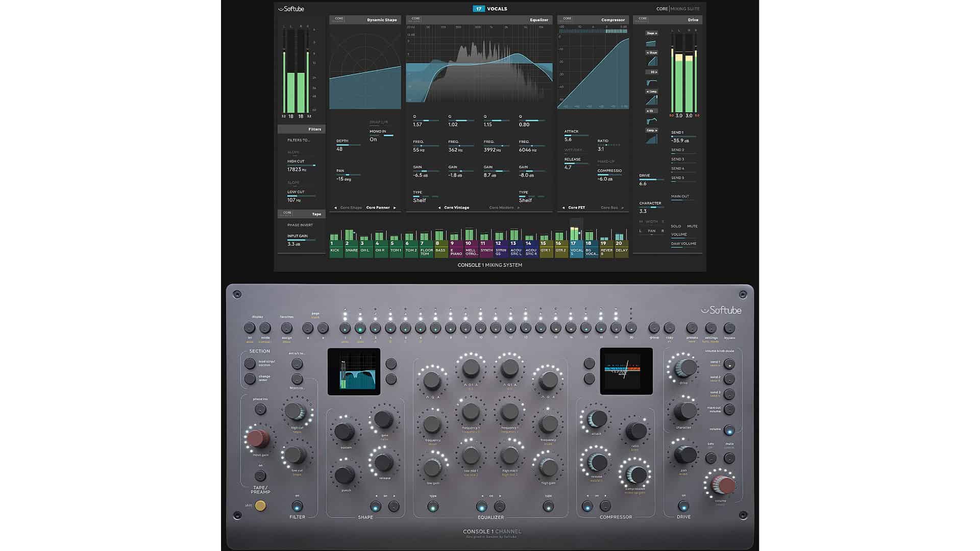Screen dimensions: 980x551
Task: Go to previous EQ model before Core Vintage
Action: (x=439, y=208)
